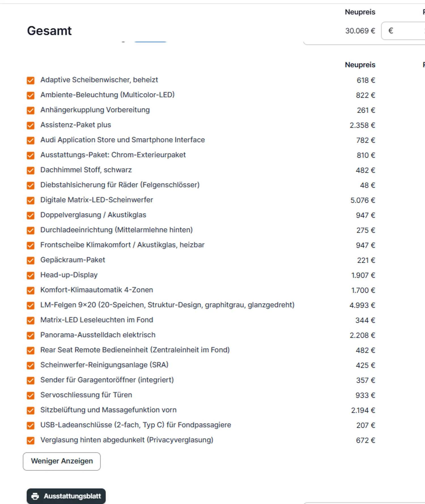Uncheck Dachhimmel Stoff, schwarz
Image resolution: width=425 pixels, height=504 pixels.
pyautogui.click(x=31, y=170)
